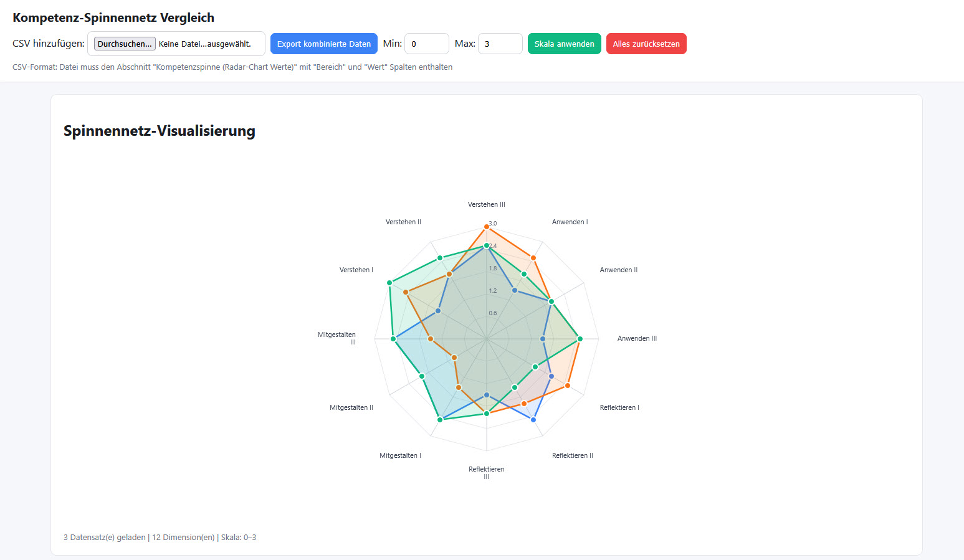Apply the scale with Skala anwenden

564,44
